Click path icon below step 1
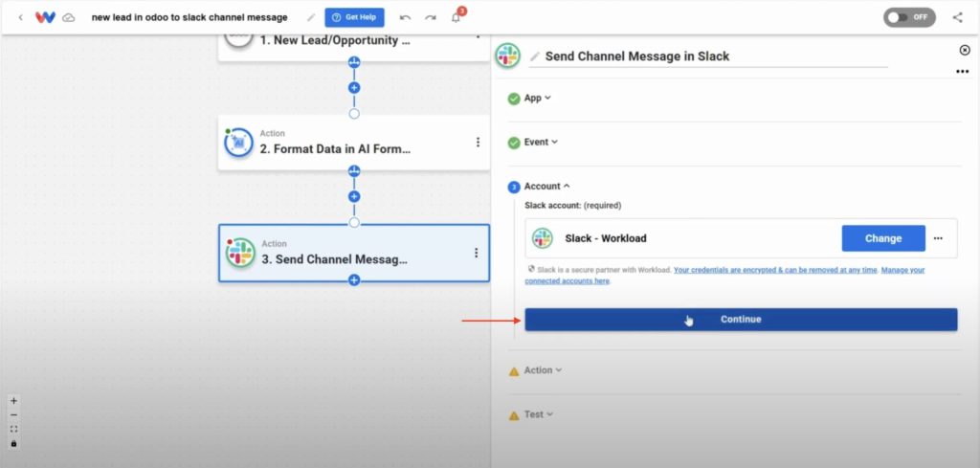Viewport: 980px width, 468px height. 354,62
